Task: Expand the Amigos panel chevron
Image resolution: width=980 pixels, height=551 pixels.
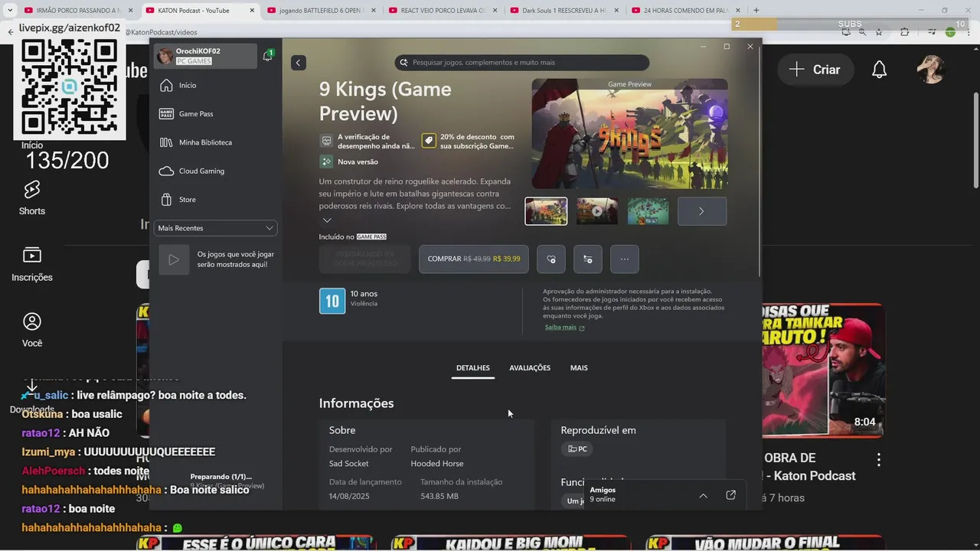Action: [703, 496]
